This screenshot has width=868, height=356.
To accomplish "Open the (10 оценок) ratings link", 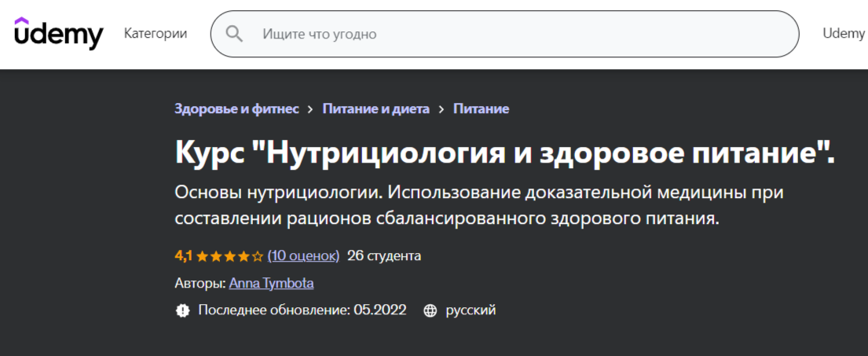I will [303, 255].
